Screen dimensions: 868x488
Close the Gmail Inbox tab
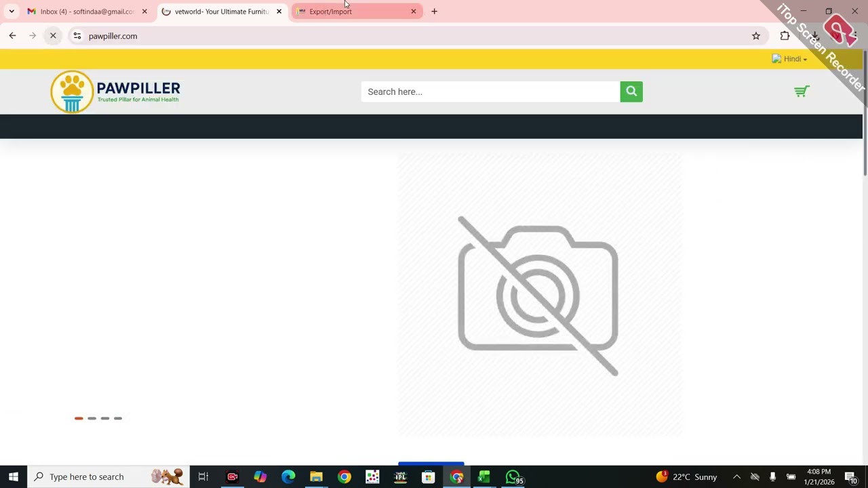tap(144, 12)
